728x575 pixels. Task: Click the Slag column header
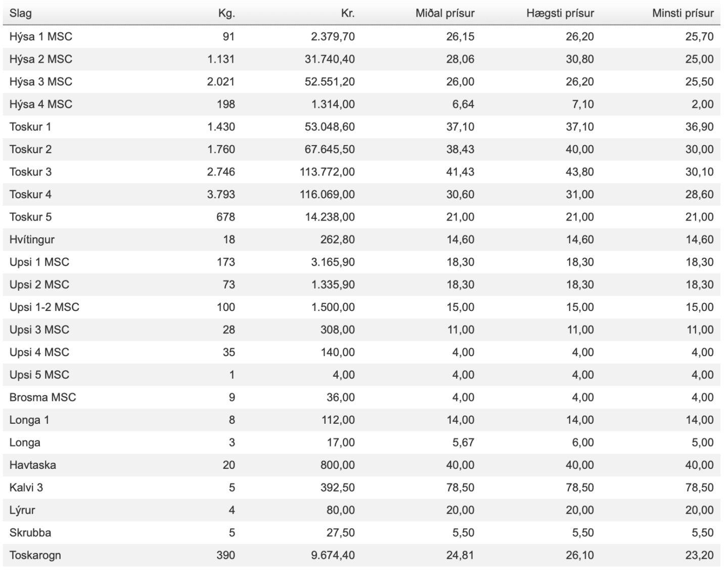(20, 13)
